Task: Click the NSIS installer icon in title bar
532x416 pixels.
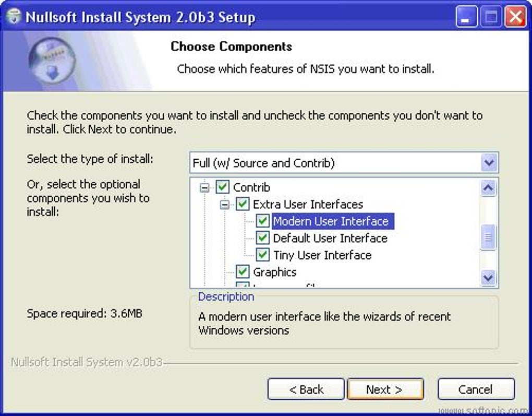Action: [13, 17]
